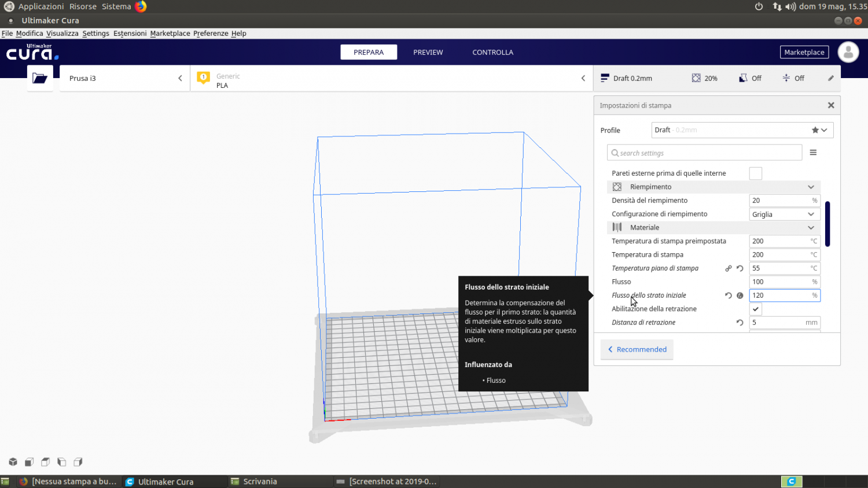Click the function icon next to Flusso dello strato iniziale
This screenshot has width=868, height=488.
[740, 295]
